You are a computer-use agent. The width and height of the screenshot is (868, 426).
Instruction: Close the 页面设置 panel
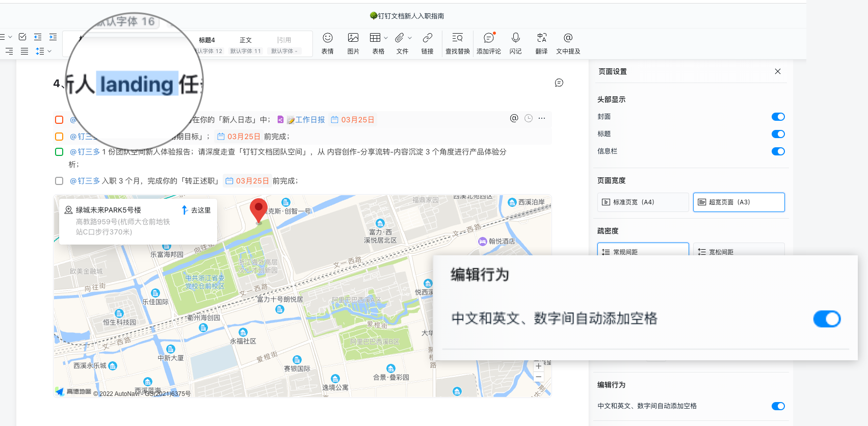pyautogui.click(x=777, y=71)
